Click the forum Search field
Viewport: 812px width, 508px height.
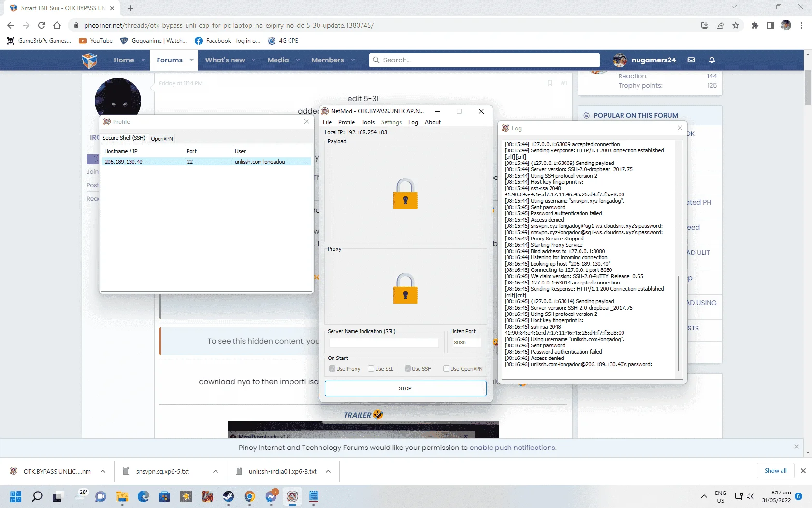point(484,60)
